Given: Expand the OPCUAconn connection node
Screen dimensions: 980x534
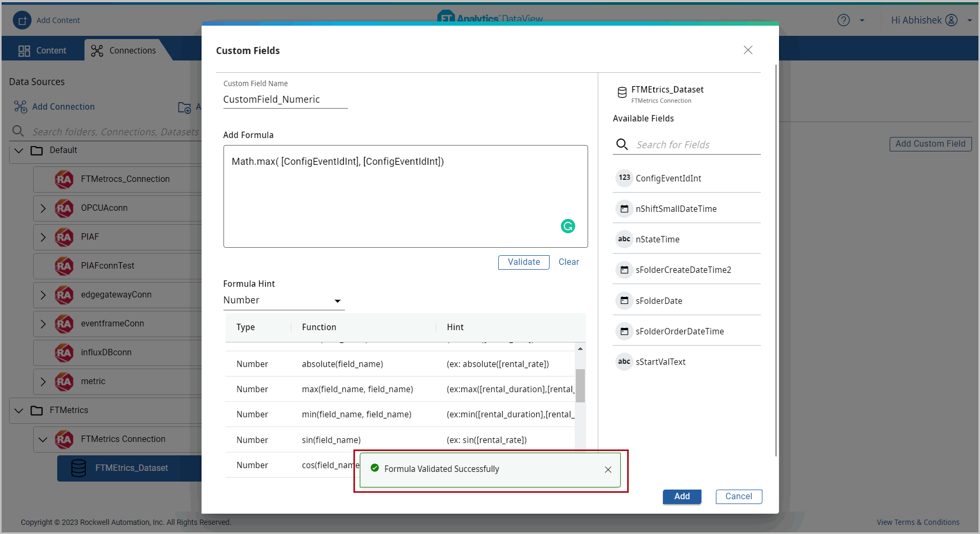Looking at the screenshot, I should (43, 208).
